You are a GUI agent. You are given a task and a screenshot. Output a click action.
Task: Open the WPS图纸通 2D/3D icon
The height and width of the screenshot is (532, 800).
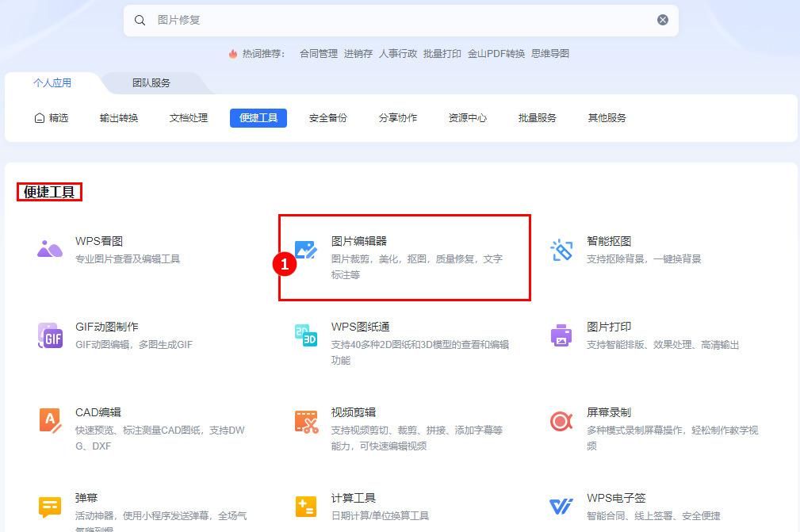click(305, 335)
